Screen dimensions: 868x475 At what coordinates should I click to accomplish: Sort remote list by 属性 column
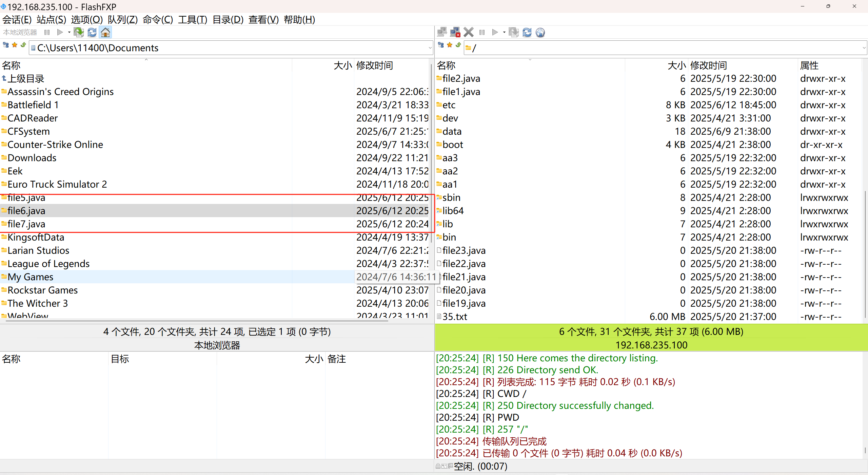[809, 65]
